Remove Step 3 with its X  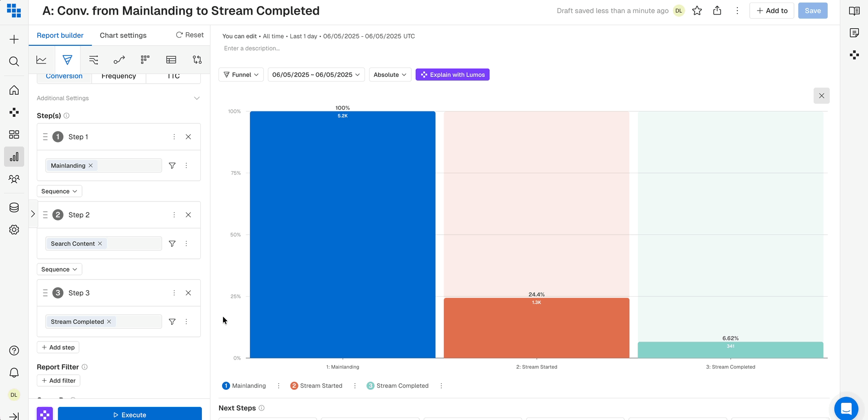point(188,293)
